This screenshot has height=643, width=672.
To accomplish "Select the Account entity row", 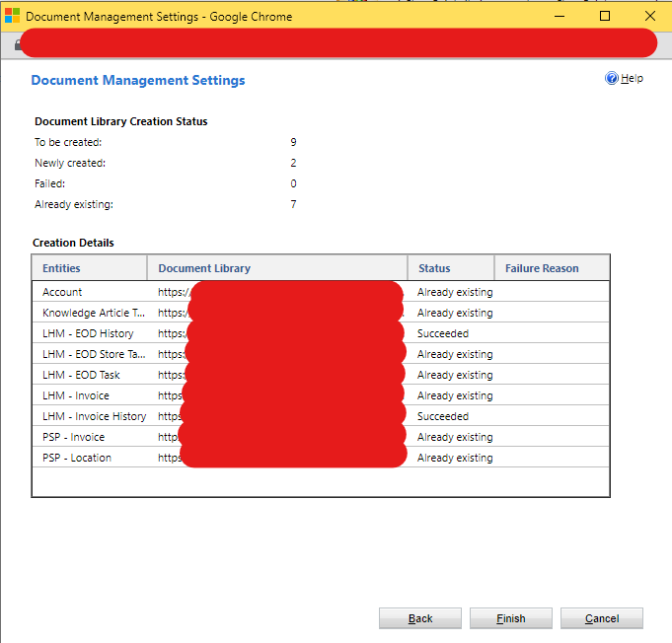I will (x=63, y=292).
